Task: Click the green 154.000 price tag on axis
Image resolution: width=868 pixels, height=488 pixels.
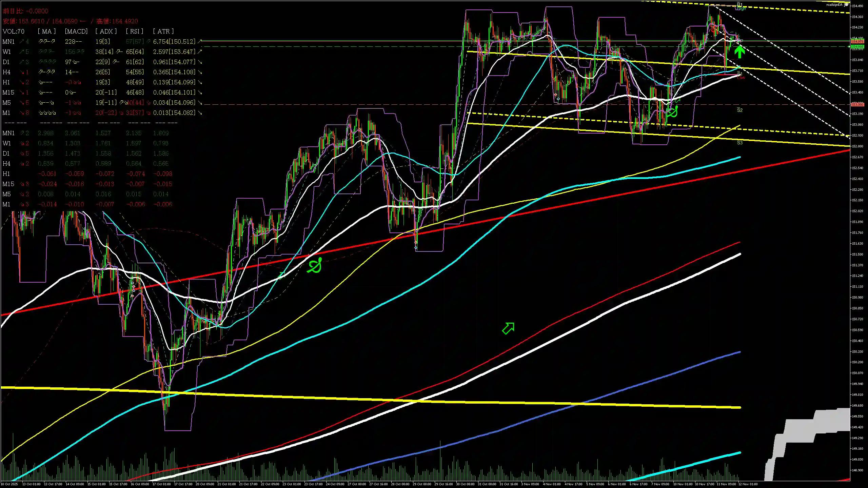Action: coord(857,46)
